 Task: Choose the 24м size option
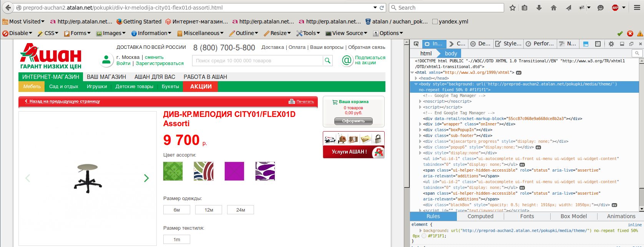coord(241,210)
